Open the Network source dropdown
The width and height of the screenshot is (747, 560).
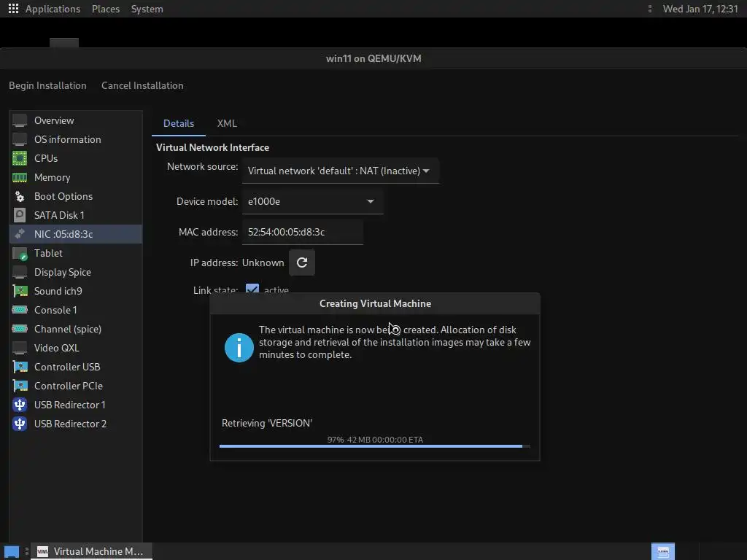[x=340, y=171]
